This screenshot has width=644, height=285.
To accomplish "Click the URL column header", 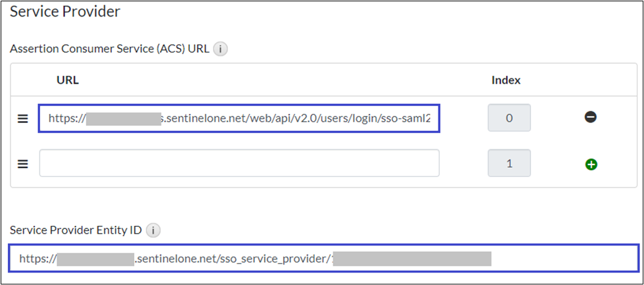I will click(x=68, y=80).
